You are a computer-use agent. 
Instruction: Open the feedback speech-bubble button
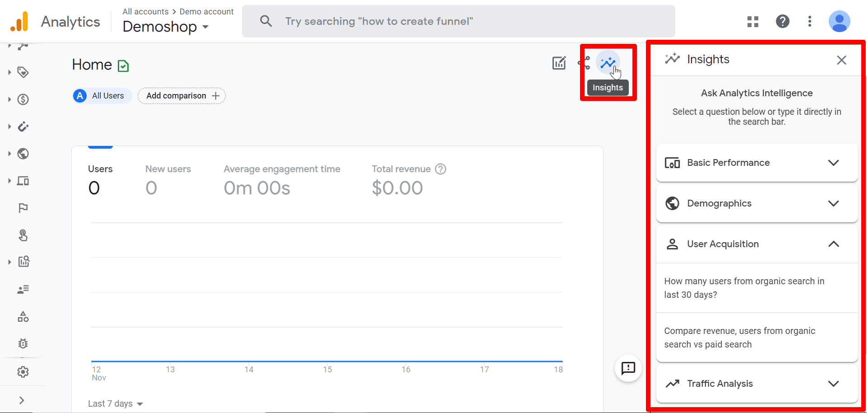pyautogui.click(x=628, y=369)
